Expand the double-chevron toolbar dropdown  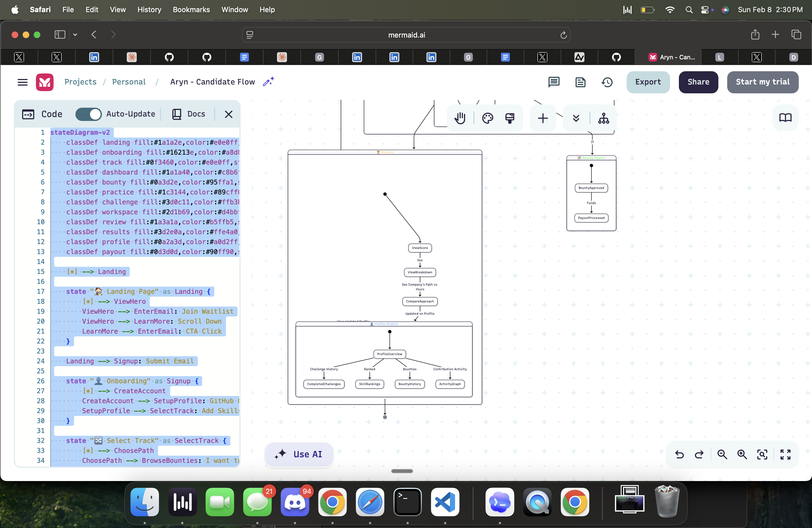576,118
